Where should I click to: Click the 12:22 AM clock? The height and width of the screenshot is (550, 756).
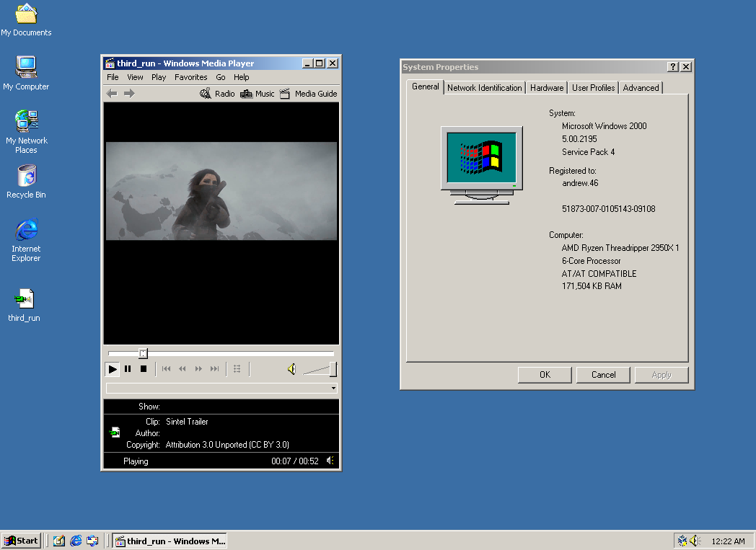[728, 541]
